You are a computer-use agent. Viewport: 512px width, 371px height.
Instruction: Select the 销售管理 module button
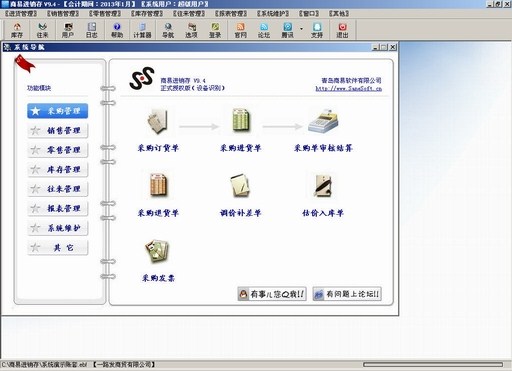tap(58, 130)
